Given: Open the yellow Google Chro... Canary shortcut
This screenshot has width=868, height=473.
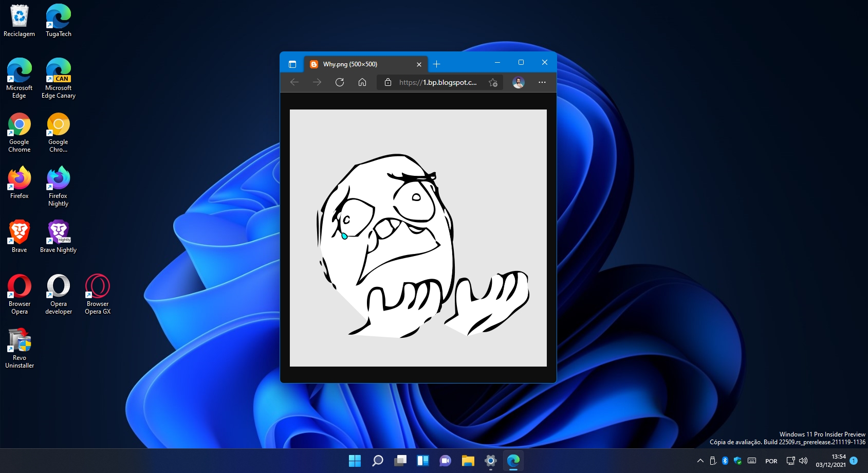Looking at the screenshot, I should 59,133.
